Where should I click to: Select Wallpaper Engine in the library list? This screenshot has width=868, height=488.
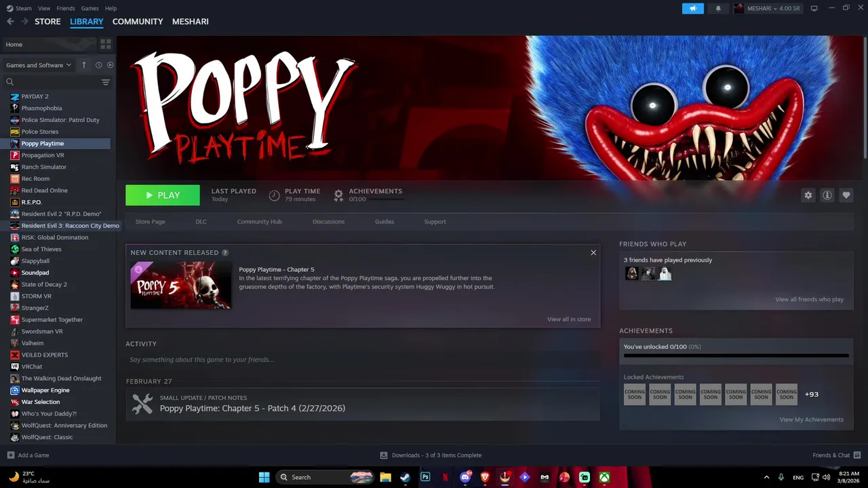[x=45, y=390]
